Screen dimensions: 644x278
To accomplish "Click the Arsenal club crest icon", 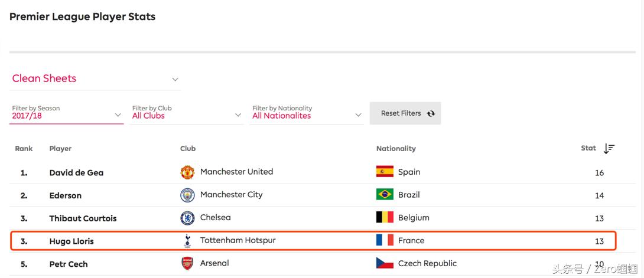I will point(187,263).
